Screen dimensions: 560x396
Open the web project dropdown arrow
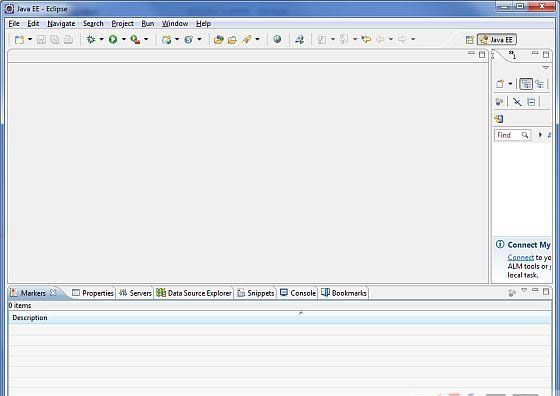177,39
